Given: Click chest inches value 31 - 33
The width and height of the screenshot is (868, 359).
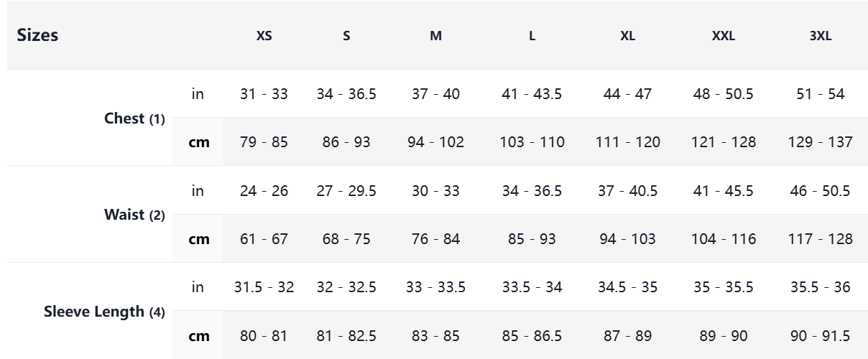Looking at the screenshot, I should (x=264, y=94).
